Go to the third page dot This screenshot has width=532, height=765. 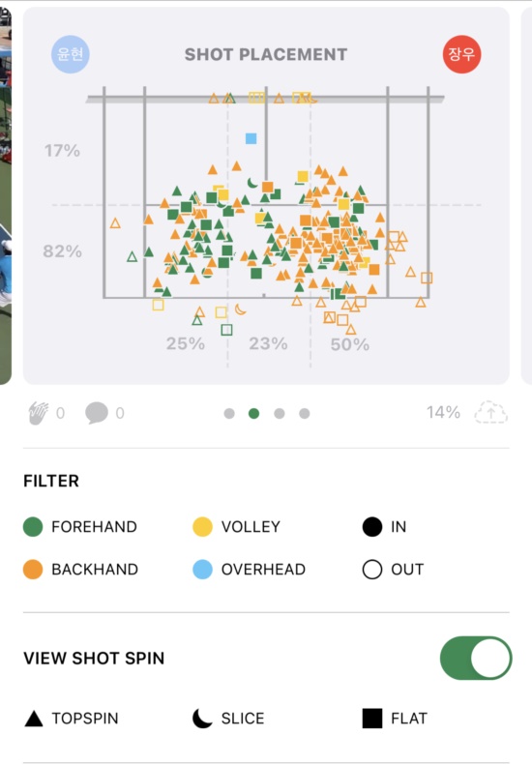click(x=280, y=414)
